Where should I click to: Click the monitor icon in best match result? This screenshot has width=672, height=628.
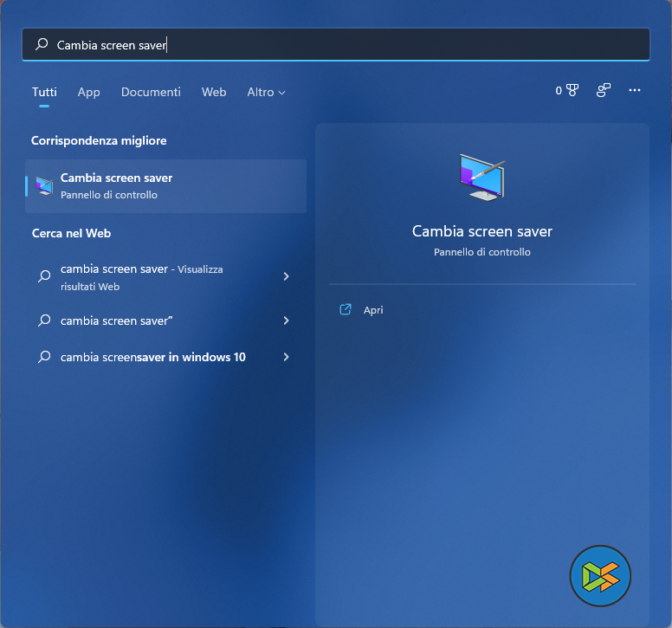click(44, 186)
